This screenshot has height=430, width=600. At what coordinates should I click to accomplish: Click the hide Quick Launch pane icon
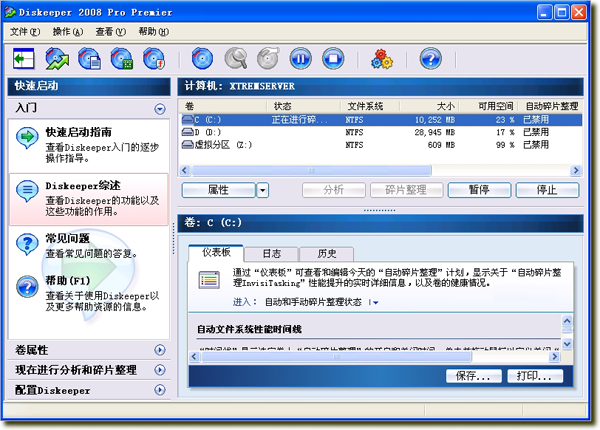[x=24, y=58]
